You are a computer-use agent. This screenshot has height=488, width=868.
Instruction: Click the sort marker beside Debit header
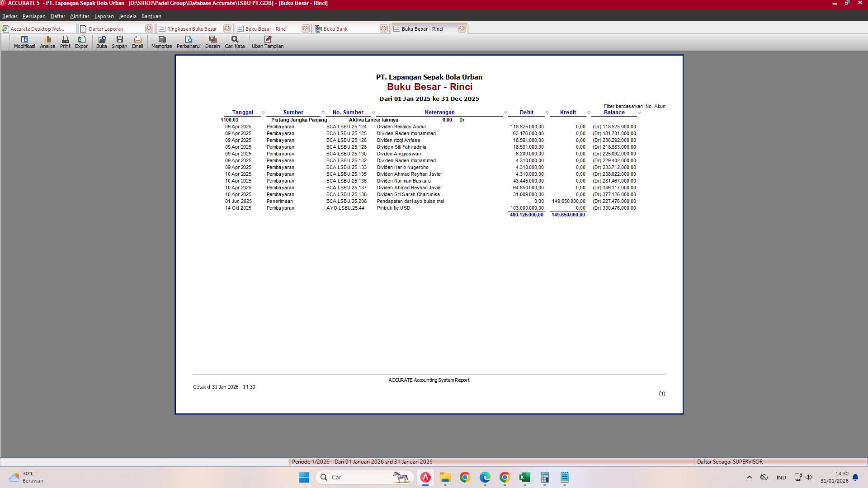(x=548, y=112)
